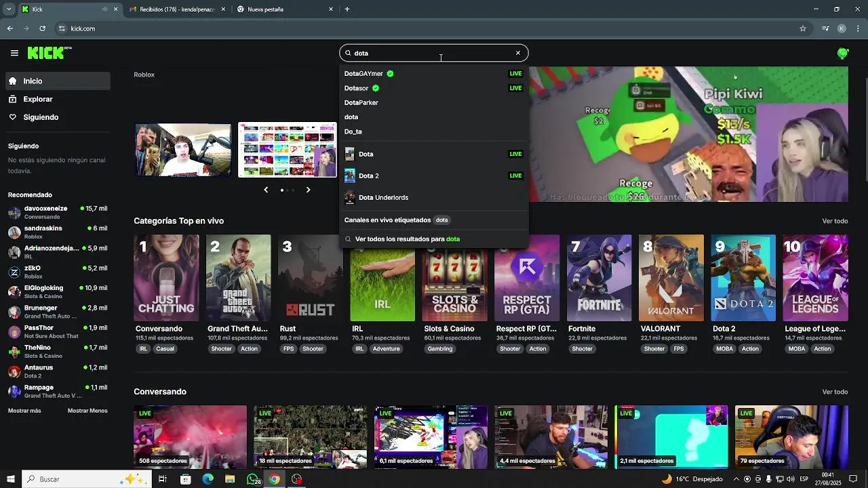
Task: Open the browser tab search dropdown
Action: point(9,9)
